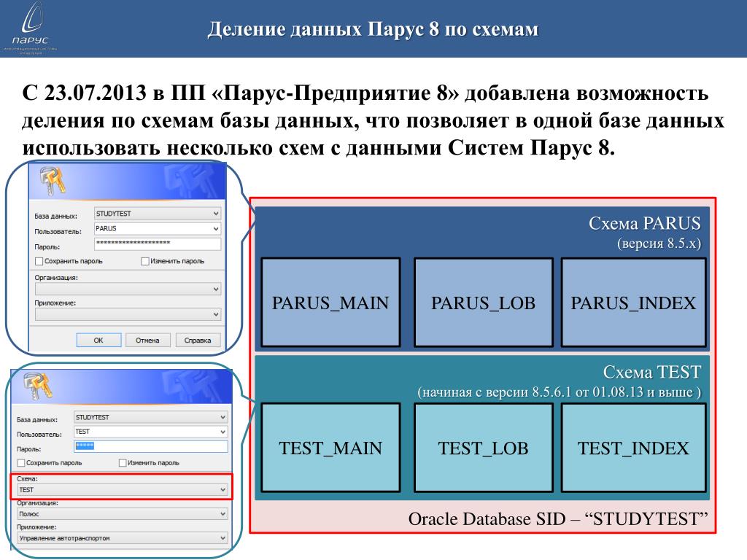Click the PARUS_INDEX tablespace box
Image resolution: width=747 pixels, height=560 pixels.
pyautogui.click(x=634, y=303)
